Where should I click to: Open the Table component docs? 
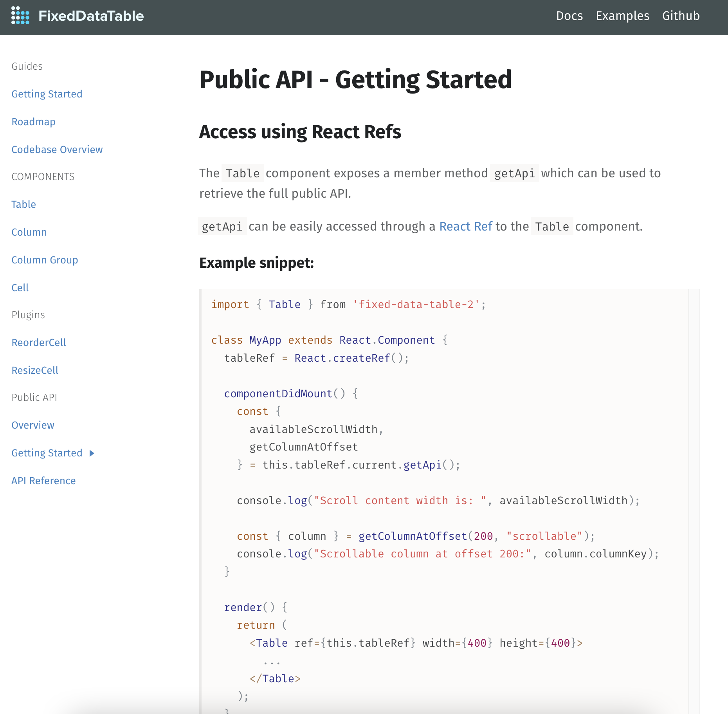(24, 204)
